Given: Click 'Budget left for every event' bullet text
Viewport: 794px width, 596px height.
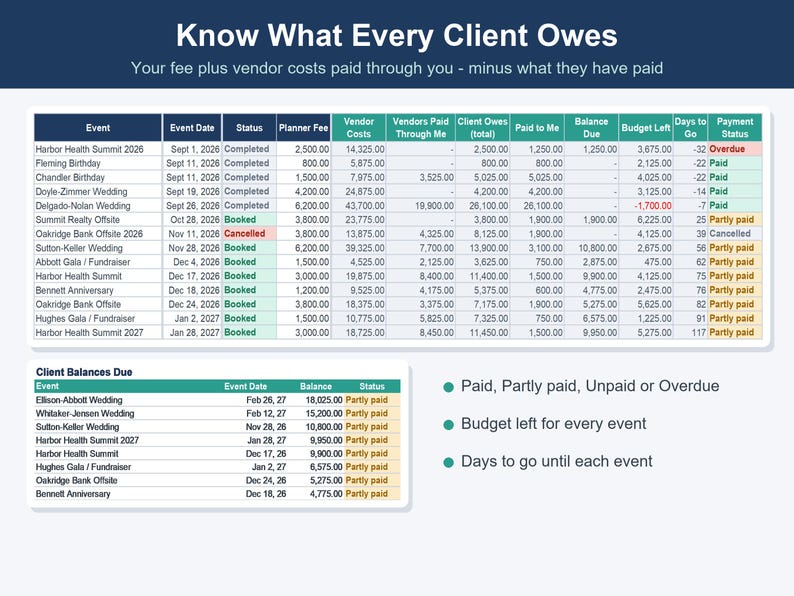Looking at the screenshot, I should pos(553,423).
